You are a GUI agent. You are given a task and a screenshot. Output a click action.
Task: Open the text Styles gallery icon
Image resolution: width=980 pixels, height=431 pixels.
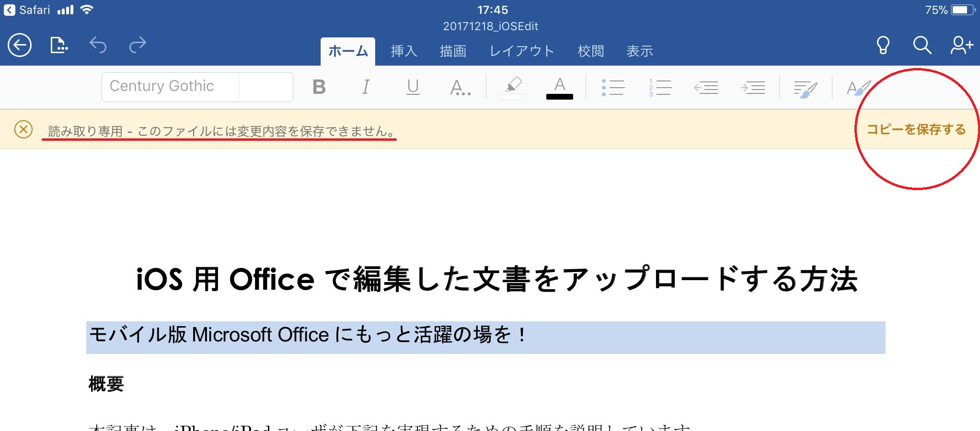pos(859,88)
